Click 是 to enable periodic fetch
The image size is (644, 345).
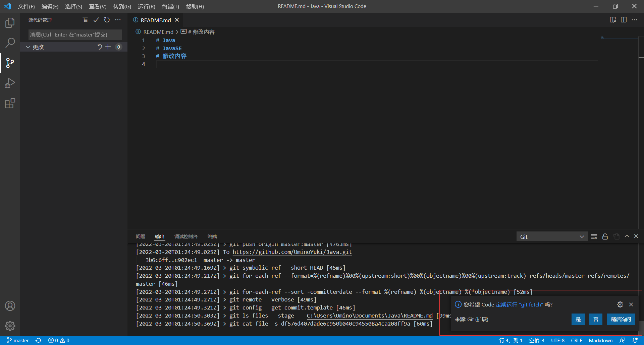pyautogui.click(x=578, y=319)
